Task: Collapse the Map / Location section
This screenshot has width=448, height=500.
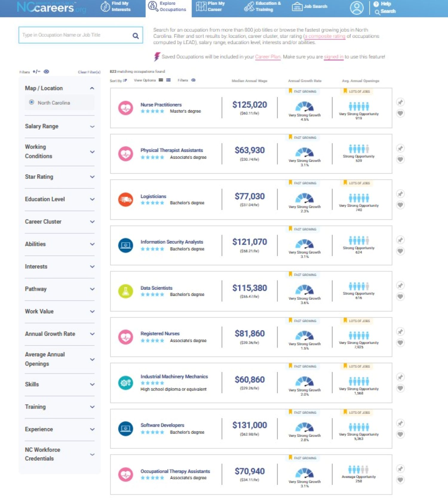Action: pos(92,88)
